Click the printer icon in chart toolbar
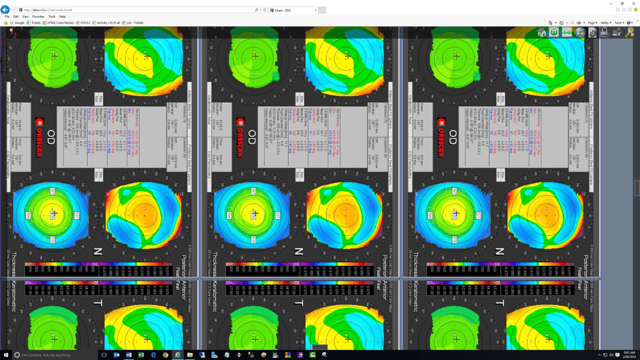This screenshot has height=360, width=640. tap(617, 32)
